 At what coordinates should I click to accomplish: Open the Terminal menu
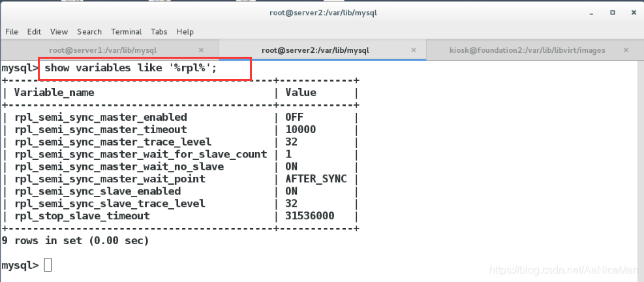point(126,31)
